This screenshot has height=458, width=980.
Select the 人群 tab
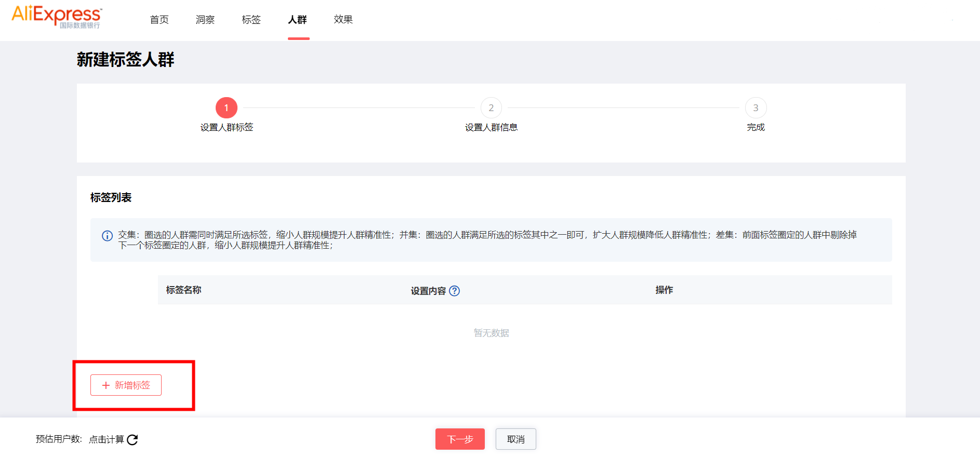coord(298,20)
